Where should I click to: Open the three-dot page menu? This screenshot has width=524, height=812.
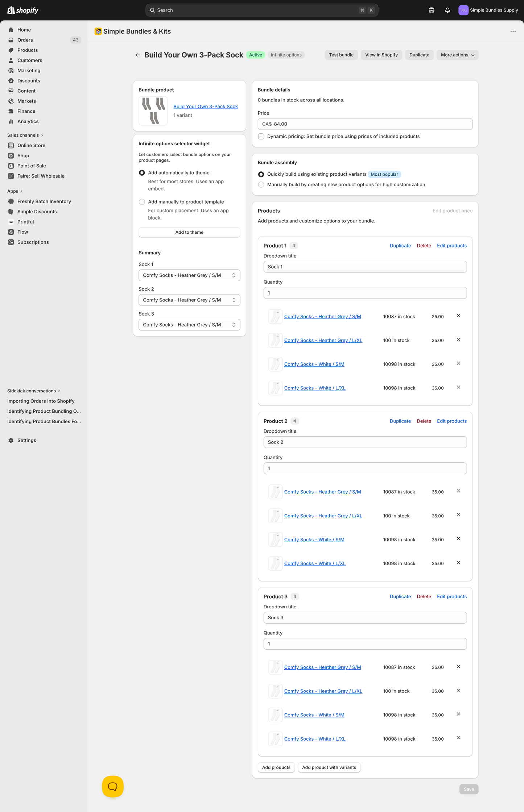[x=513, y=31]
